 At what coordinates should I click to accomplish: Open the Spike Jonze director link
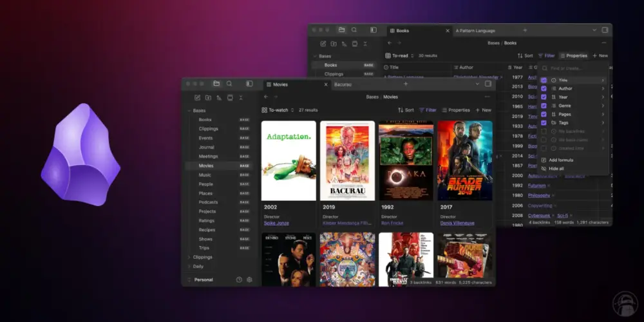click(276, 223)
